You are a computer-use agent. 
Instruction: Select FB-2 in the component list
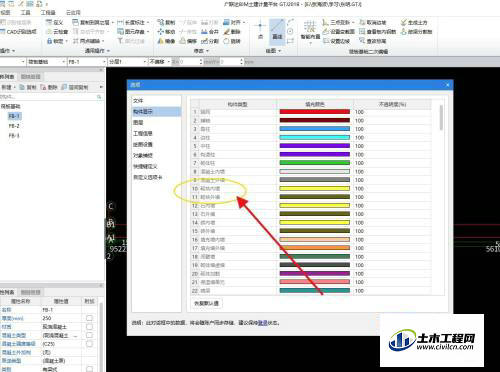[14, 126]
